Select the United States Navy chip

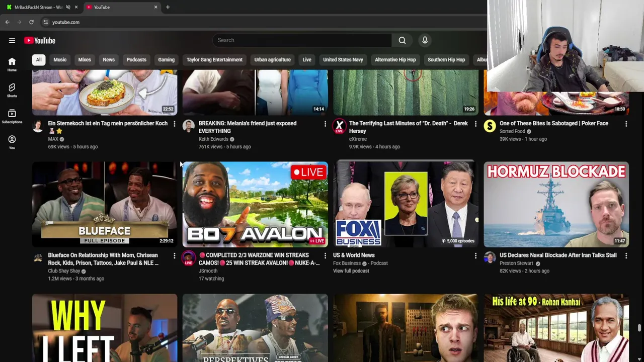tap(343, 60)
